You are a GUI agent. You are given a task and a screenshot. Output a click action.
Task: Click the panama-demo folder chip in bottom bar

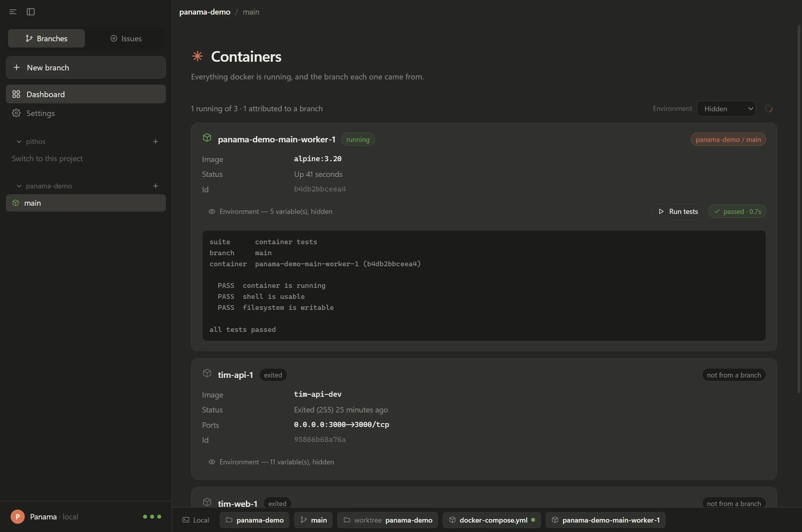254,520
